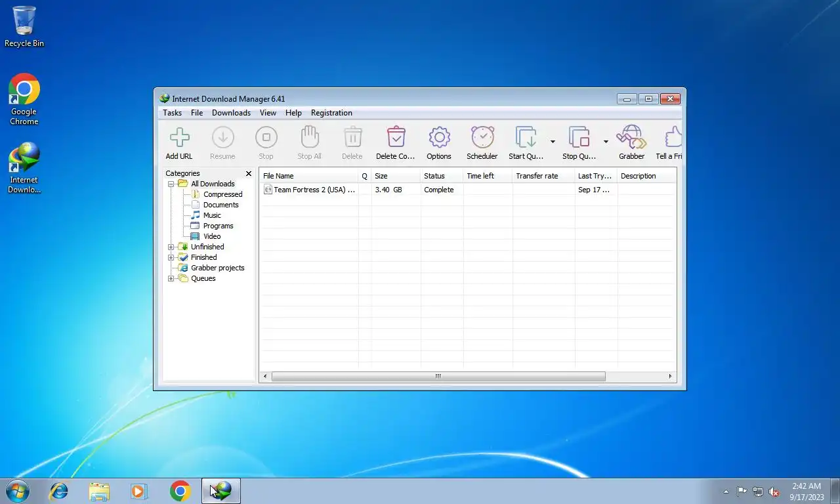840x504 pixels.
Task: Click the horizontal scrollbar thumb
Action: [438, 376]
